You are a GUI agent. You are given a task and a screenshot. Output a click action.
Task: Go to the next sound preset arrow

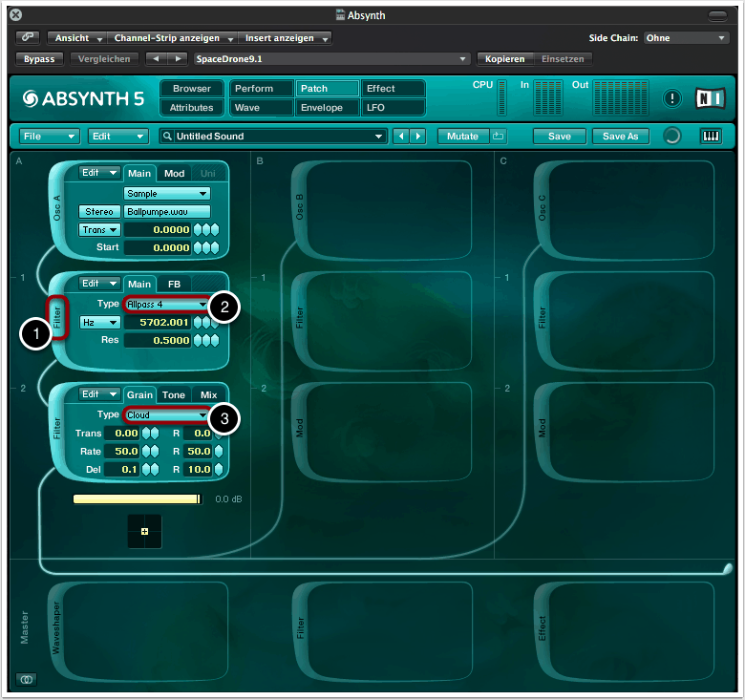[418, 137]
